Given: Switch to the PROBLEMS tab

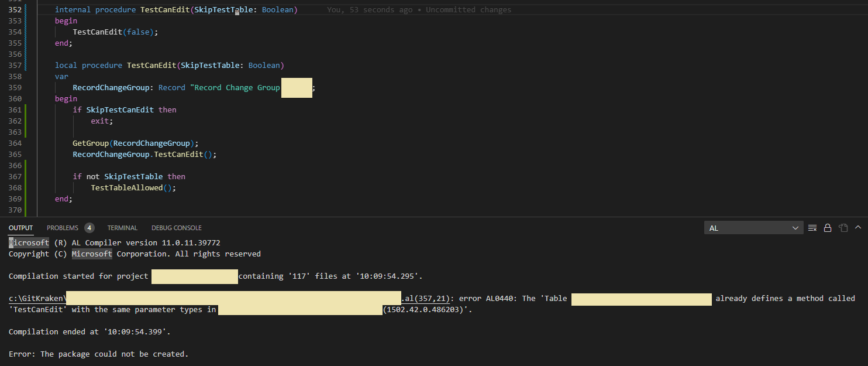Looking at the screenshot, I should 63,228.
